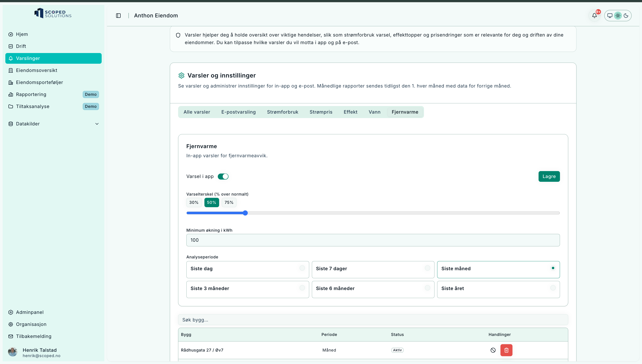Click the Lagre save button
This screenshot has height=364, width=642.
click(x=549, y=176)
